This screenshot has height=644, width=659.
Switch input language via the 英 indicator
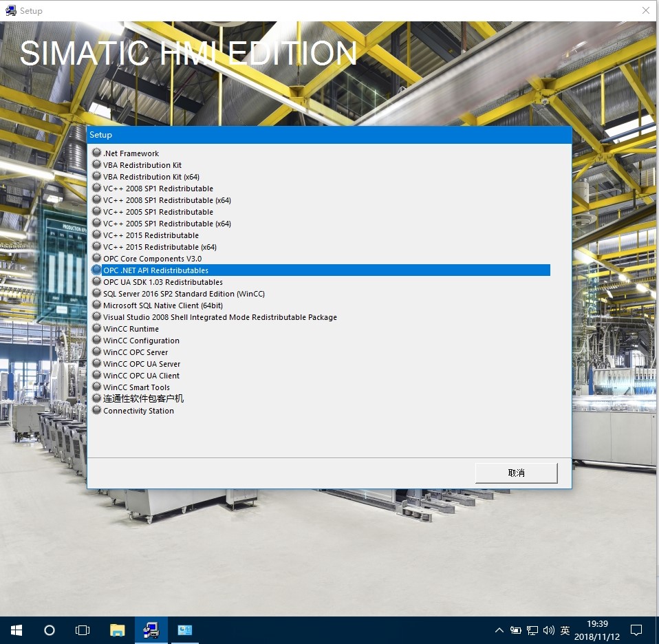(x=565, y=630)
